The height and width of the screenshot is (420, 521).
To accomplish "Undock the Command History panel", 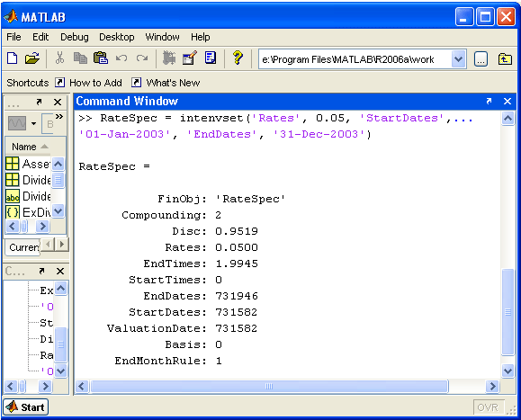I will point(41,271).
